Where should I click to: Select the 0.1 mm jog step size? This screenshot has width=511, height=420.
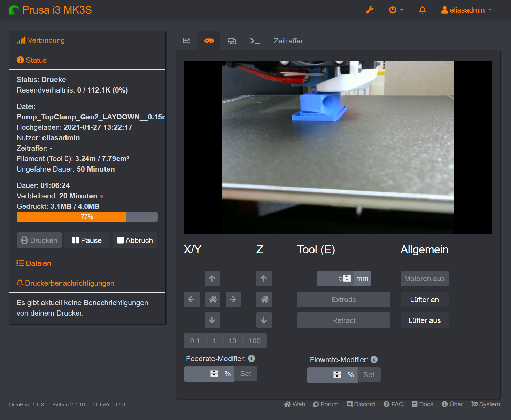[195, 341]
